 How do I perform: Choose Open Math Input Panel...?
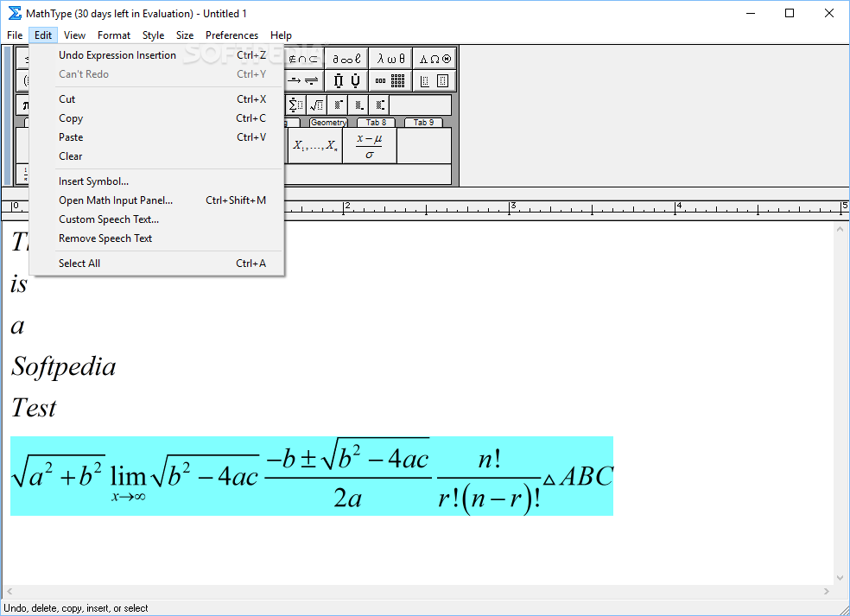click(x=157, y=200)
